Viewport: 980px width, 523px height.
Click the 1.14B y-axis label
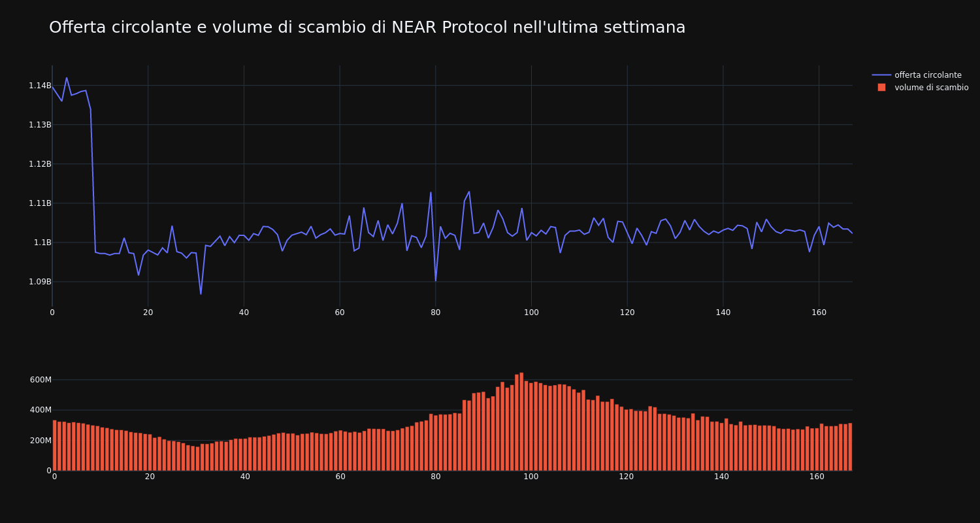[x=39, y=86]
